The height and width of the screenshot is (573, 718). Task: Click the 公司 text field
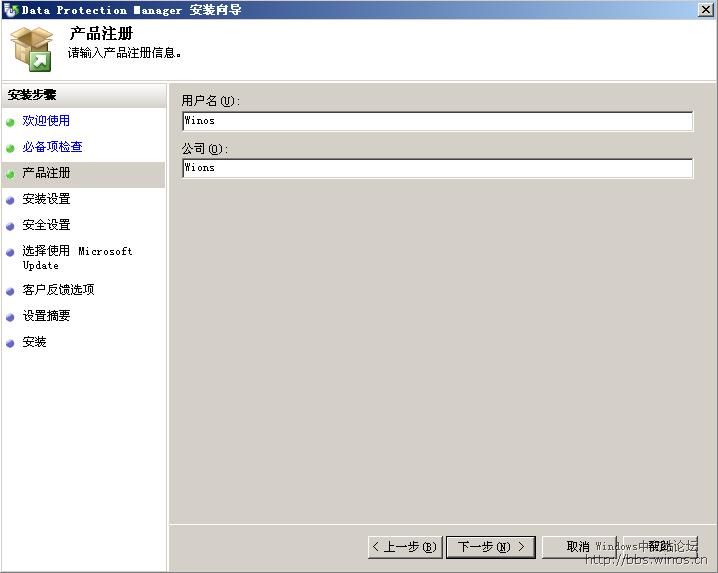pyautogui.click(x=437, y=168)
